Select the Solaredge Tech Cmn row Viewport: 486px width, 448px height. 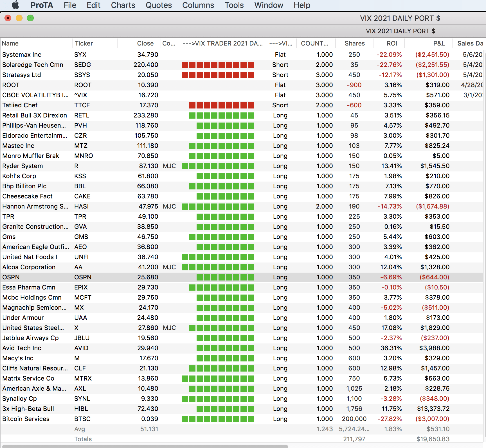pyautogui.click(x=33, y=65)
